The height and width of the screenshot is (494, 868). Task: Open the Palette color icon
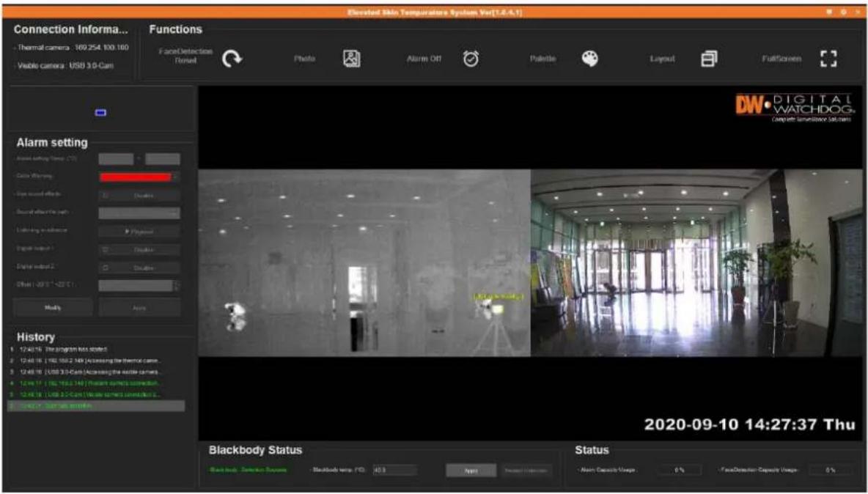(x=590, y=59)
